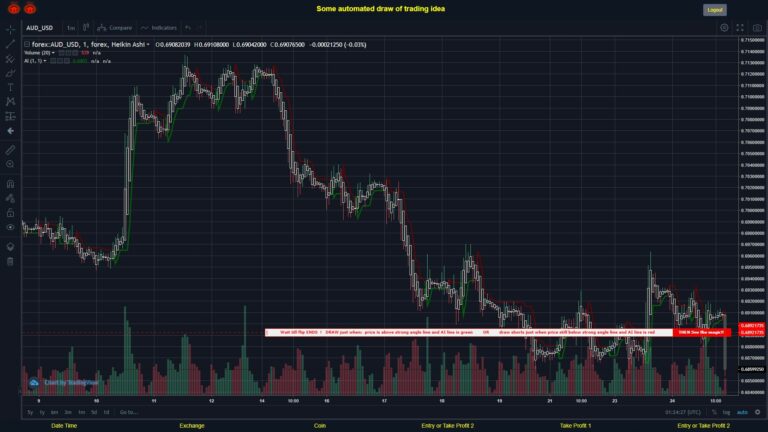Click the undo arrow in top toolbar
768x432 pixels.
pos(188,28)
